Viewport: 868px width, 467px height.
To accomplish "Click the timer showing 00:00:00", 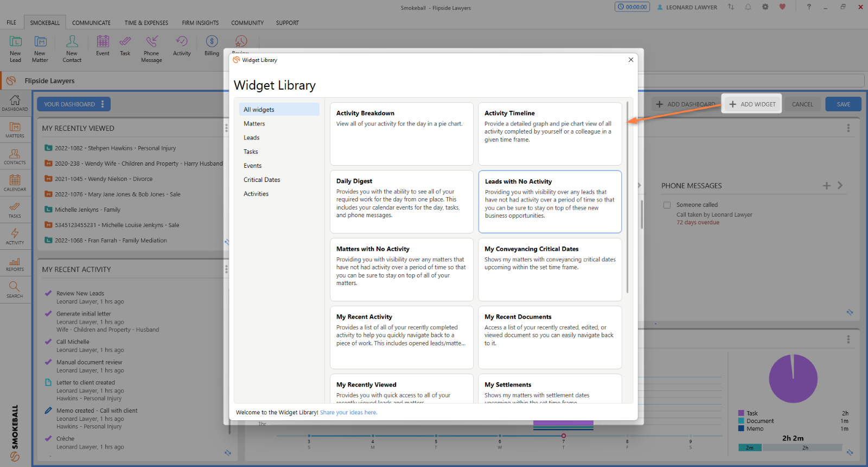I will (x=632, y=7).
